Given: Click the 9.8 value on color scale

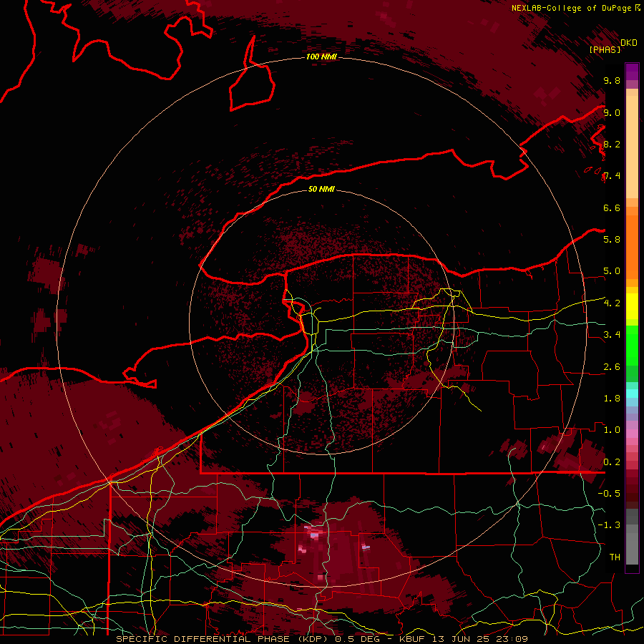Looking at the screenshot, I should (612, 80).
